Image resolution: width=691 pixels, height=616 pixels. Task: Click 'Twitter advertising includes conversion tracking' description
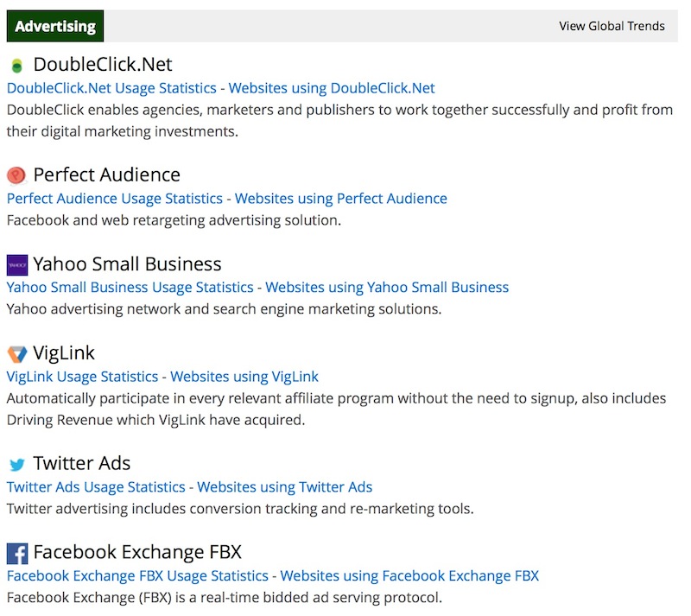tap(240, 509)
